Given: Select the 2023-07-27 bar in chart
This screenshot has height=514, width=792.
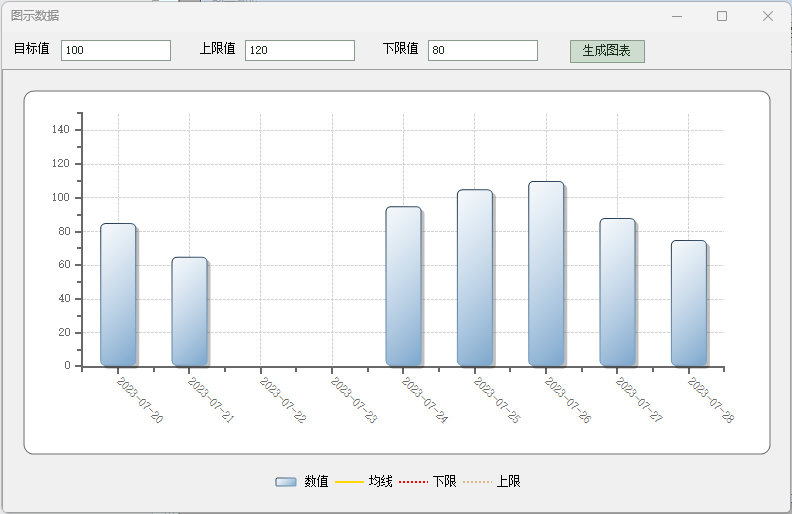Looking at the screenshot, I should (x=617, y=292).
